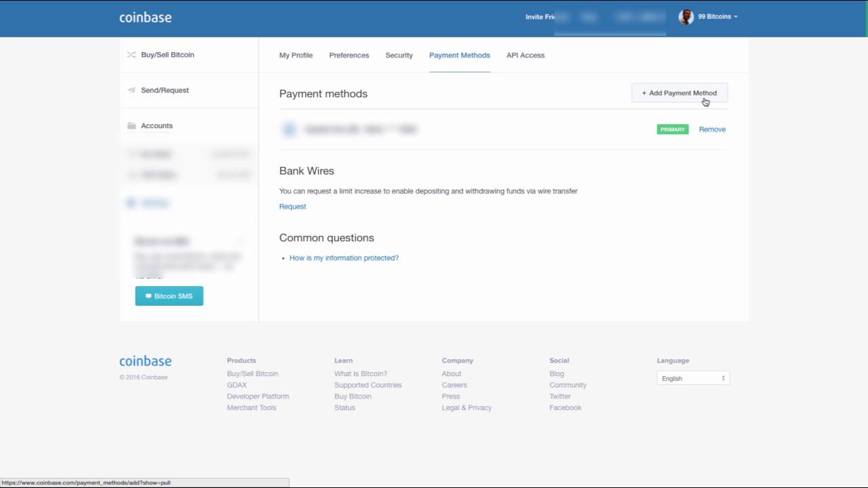
Task: Open Merchant Tools footer link
Action: [x=252, y=408]
